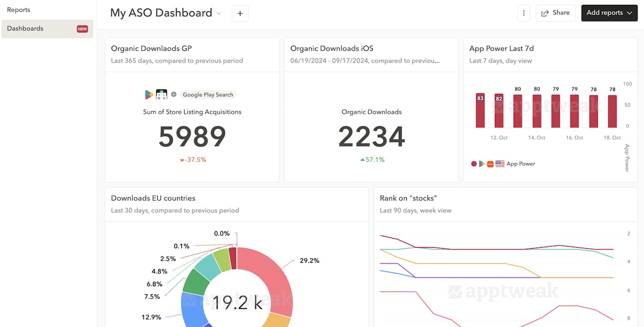Viewport: 644px width, 327px height.
Task: Select the 2234 organic downloads value
Action: 371,137
